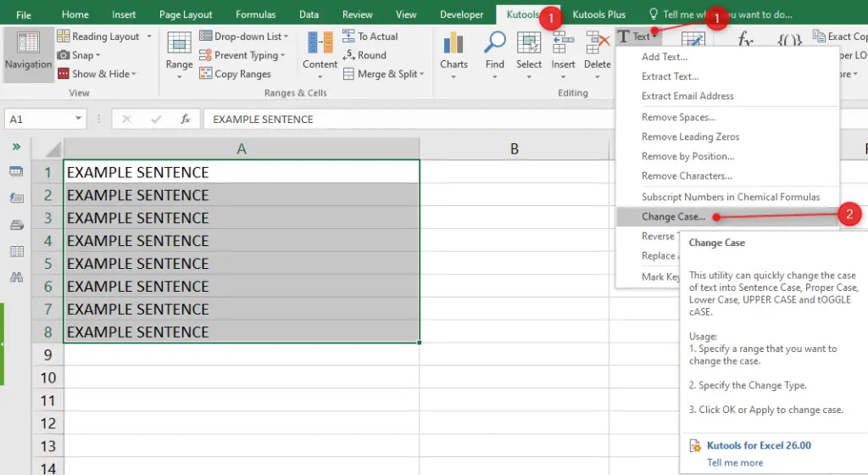Expand the Snap dropdown
The image size is (868, 475).
click(98, 55)
